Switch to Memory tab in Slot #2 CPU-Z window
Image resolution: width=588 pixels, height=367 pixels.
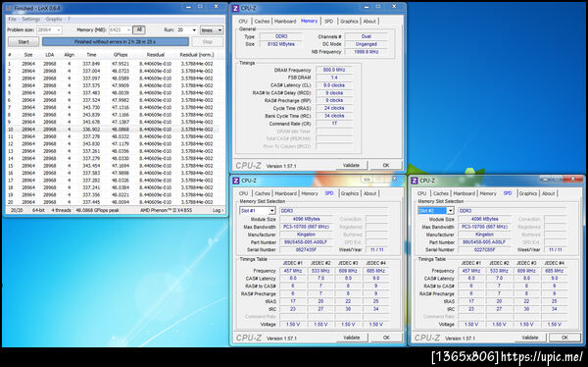(488, 193)
